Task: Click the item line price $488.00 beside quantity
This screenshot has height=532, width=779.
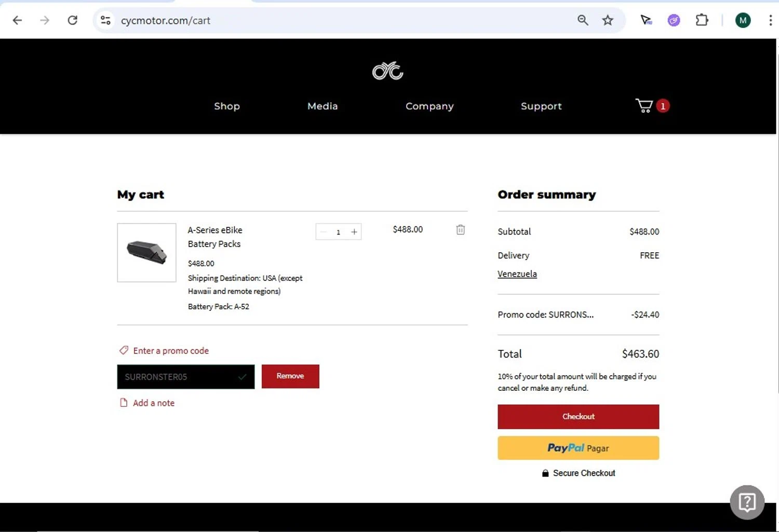Action: point(408,229)
